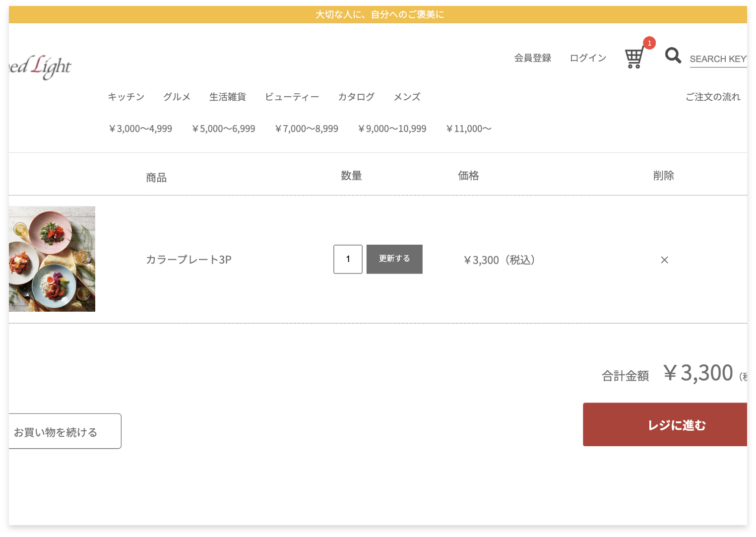Click the 合計金額 label
Image resolution: width=756 pixels, height=537 pixels.
pos(625,376)
